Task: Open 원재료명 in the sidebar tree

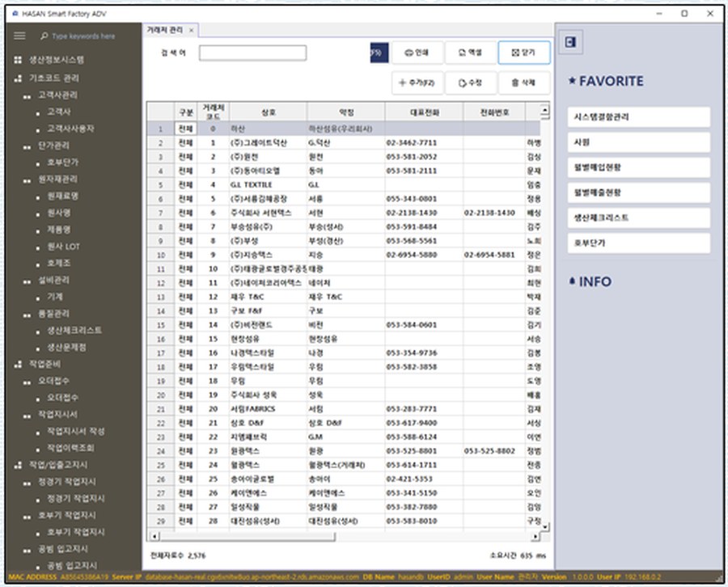Action: pos(62,196)
